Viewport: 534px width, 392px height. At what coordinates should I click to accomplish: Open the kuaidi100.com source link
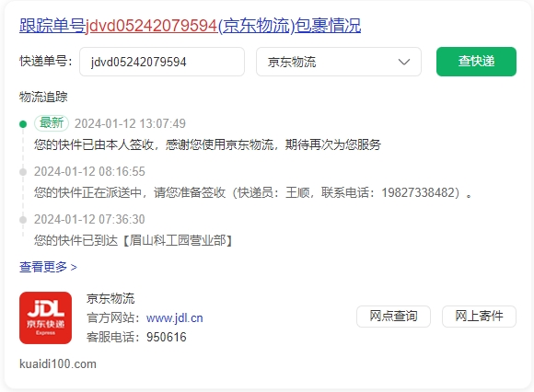click(58, 364)
